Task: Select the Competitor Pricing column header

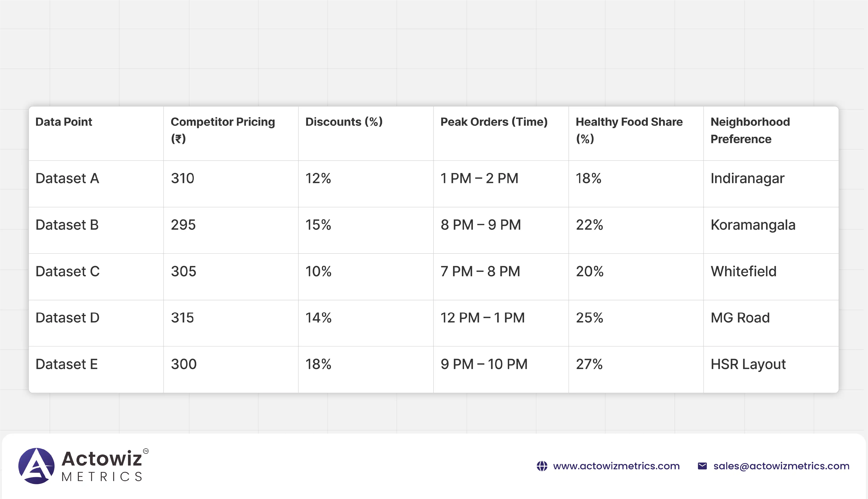Action: tap(223, 130)
